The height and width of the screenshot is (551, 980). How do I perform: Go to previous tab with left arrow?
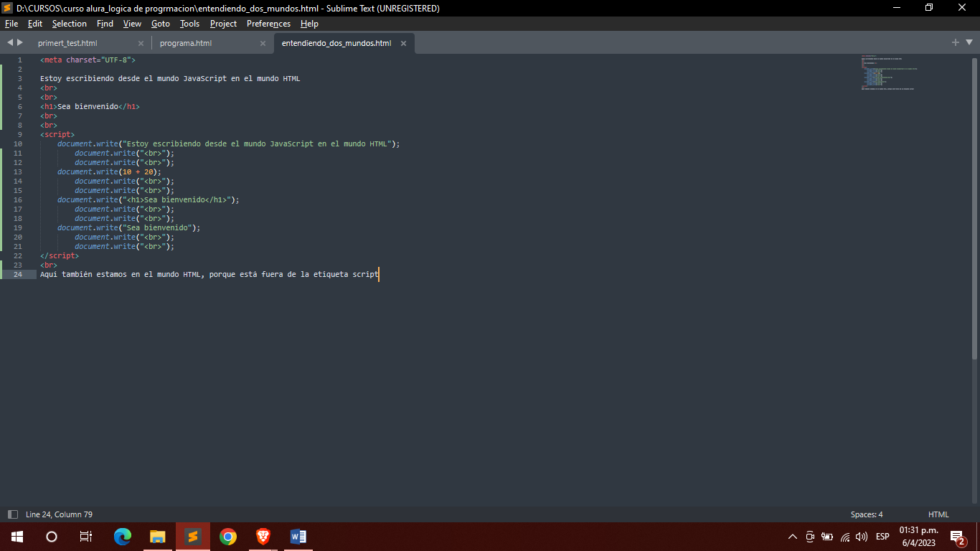(x=10, y=42)
